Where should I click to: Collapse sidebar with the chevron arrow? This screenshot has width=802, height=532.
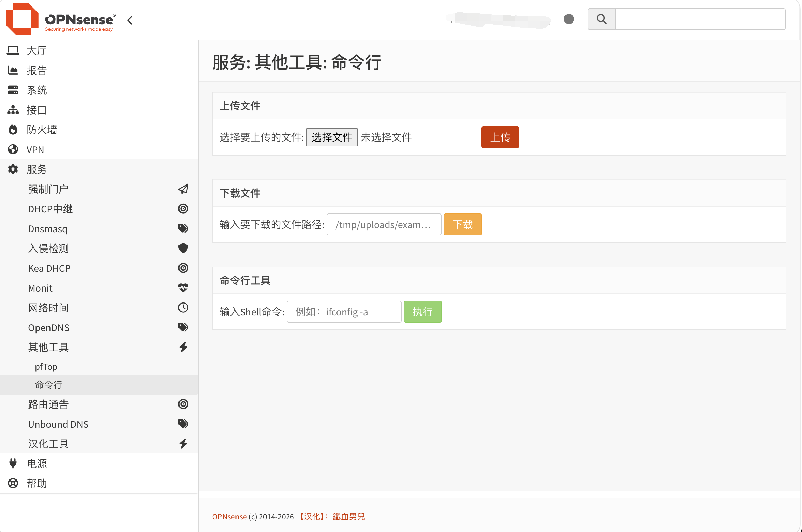(x=130, y=20)
